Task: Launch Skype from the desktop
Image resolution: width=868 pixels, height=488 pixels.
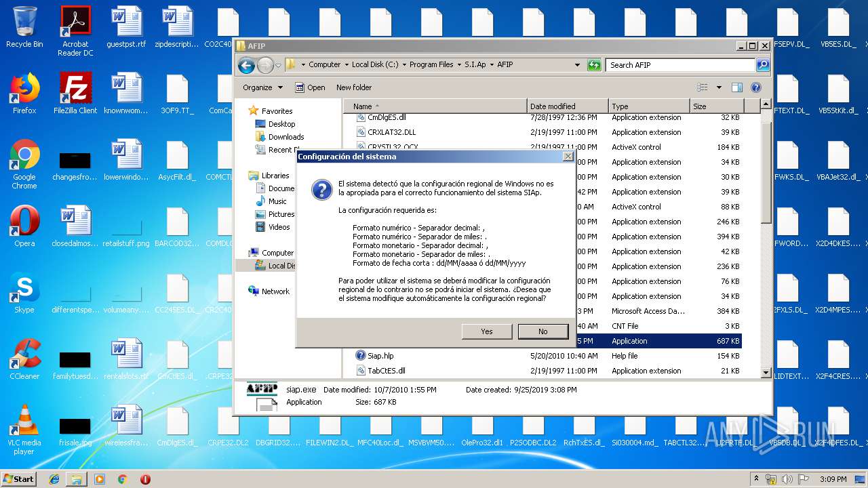Action: 24,293
